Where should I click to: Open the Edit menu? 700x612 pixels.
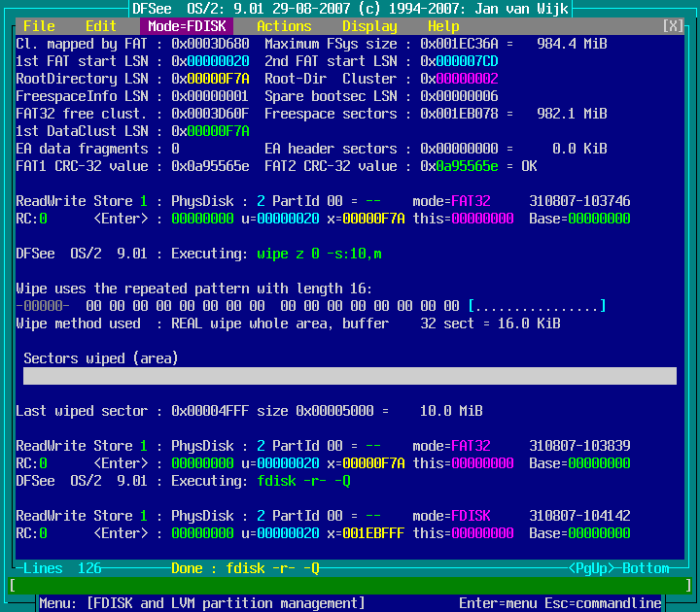click(101, 26)
